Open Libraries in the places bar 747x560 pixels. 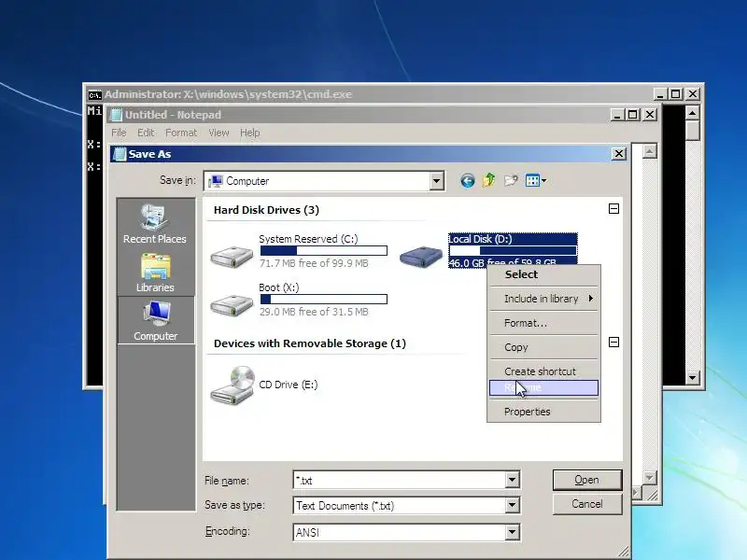(x=155, y=273)
